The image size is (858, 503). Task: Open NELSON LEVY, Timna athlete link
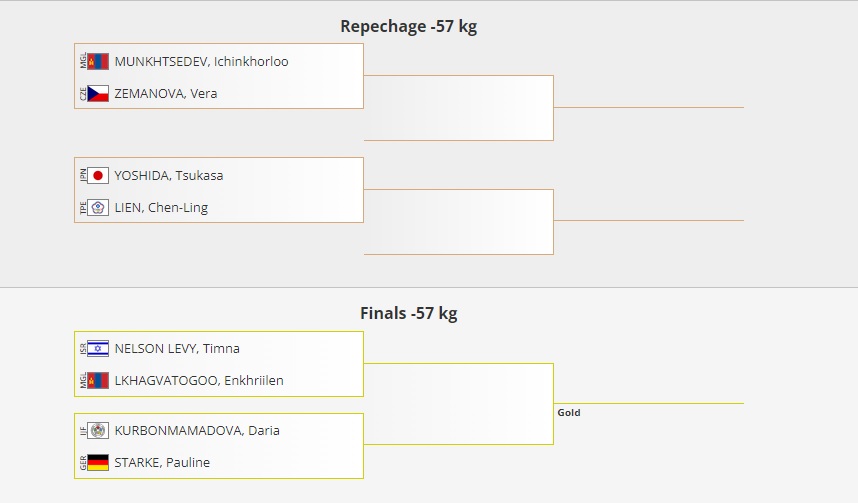(x=177, y=349)
